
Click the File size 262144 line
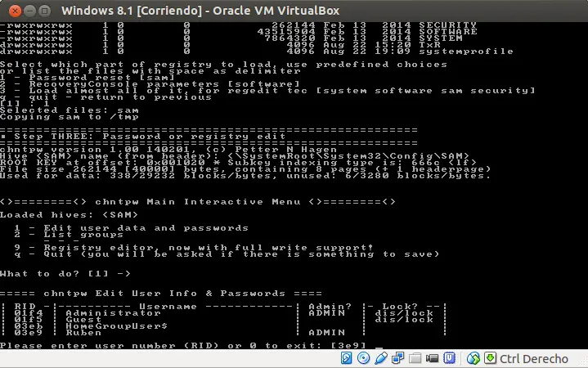tap(245, 169)
